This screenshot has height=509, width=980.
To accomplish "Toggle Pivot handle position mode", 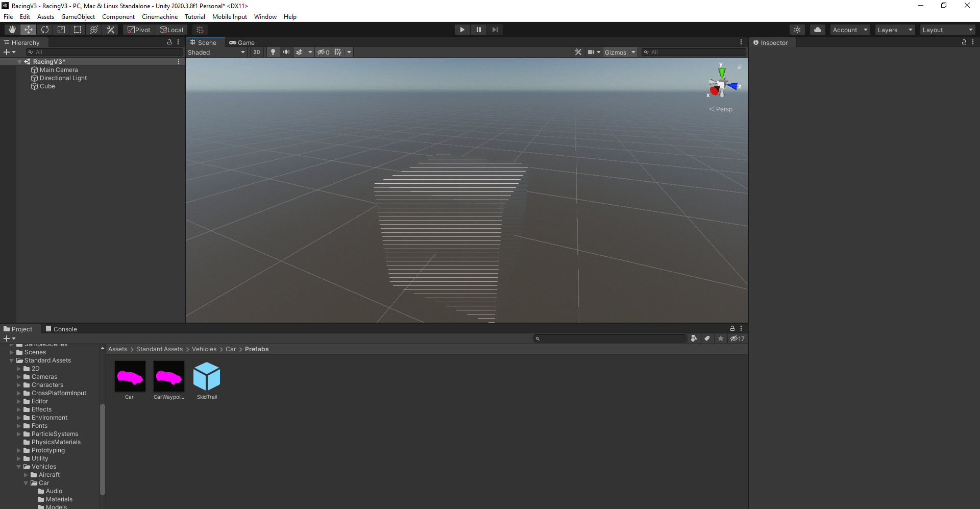I will pyautogui.click(x=138, y=29).
